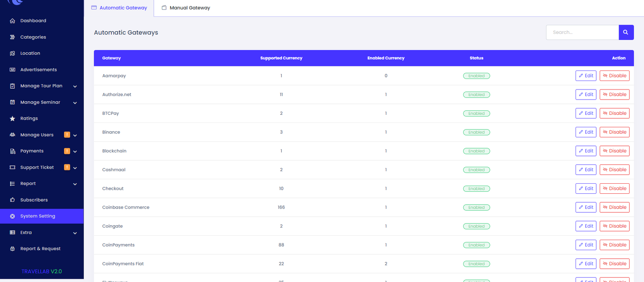Screen dimensions: 644x282
Task: Click the Categories sidebar icon
Action: click(x=12, y=37)
